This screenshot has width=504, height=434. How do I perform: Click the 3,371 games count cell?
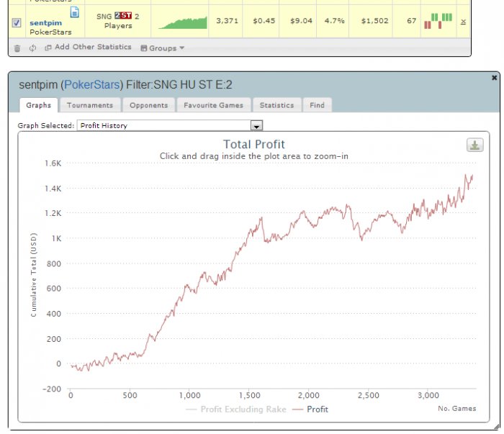tap(228, 21)
